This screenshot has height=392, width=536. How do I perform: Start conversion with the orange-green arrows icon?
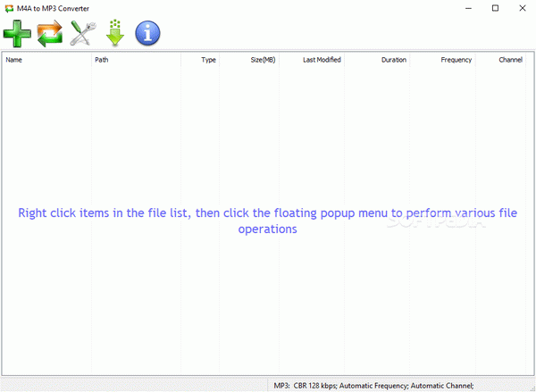(x=50, y=34)
